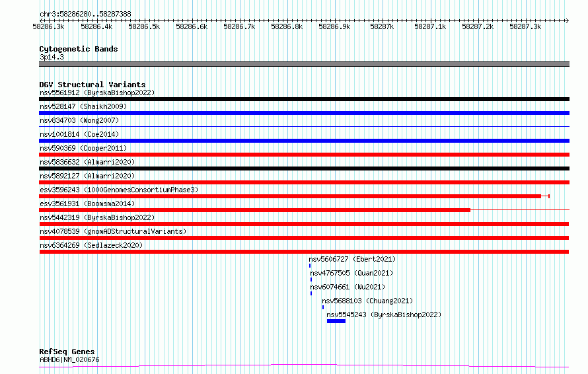
Task: Open the RefSeq Genes track title
Action: [x=67, y=352]
